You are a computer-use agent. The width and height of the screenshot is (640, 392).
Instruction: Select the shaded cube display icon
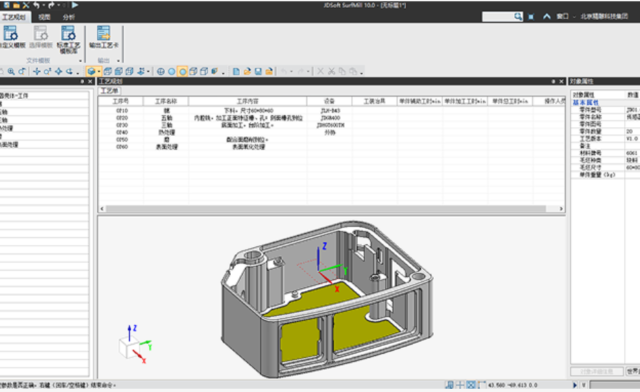(x=91, y=71)
